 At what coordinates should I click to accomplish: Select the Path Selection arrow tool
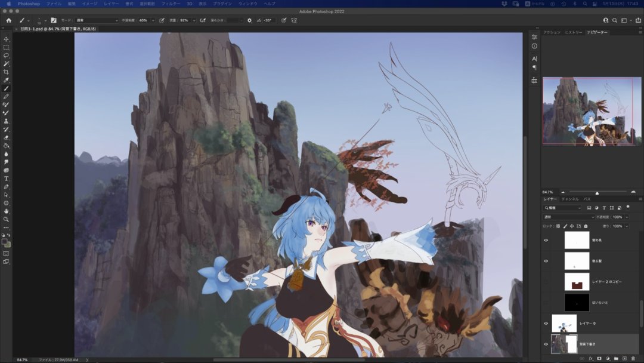[6, 195]
